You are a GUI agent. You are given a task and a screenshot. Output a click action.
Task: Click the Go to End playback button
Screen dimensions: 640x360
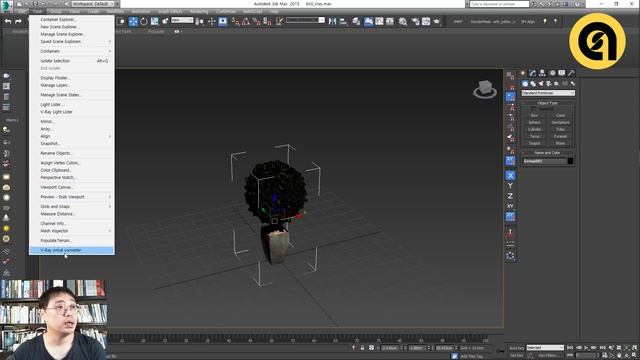(x=602, y=348)
